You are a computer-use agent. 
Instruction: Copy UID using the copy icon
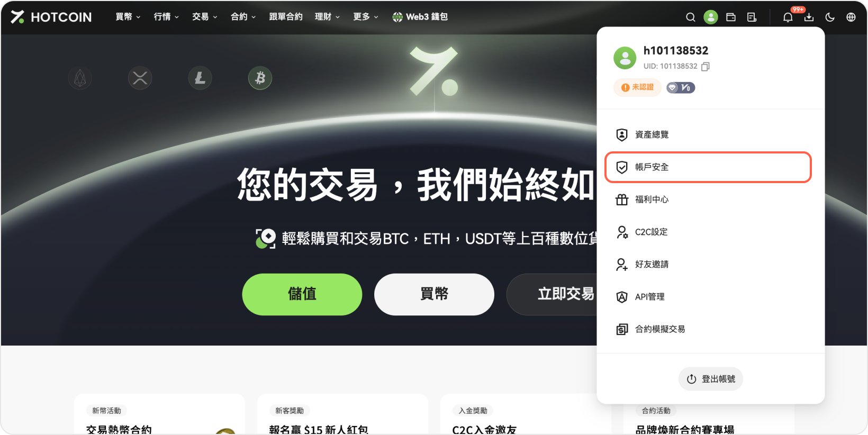[x=705, y=67]
